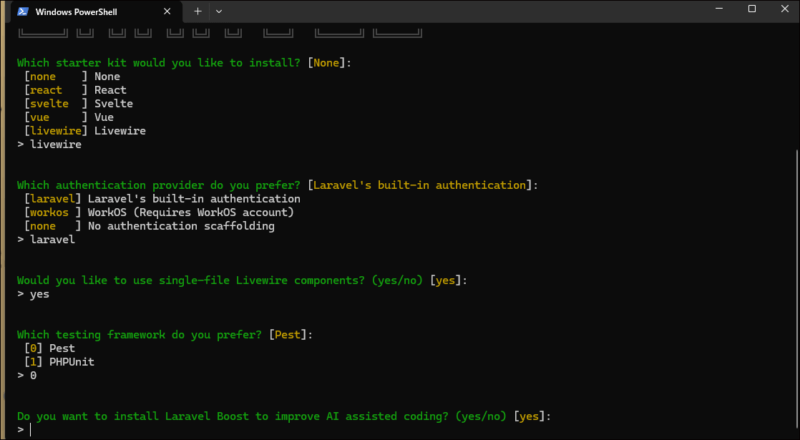800x440 pixels.
Task: Click the empty prompt line at the bottom
Action: (200, 430)
